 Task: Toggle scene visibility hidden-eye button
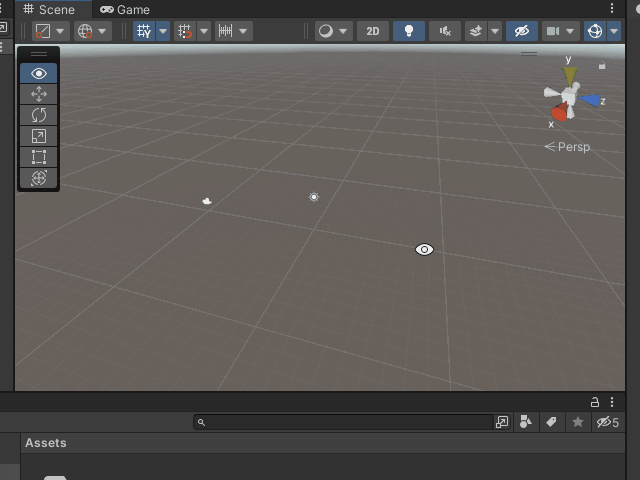(x=522, y=31)
